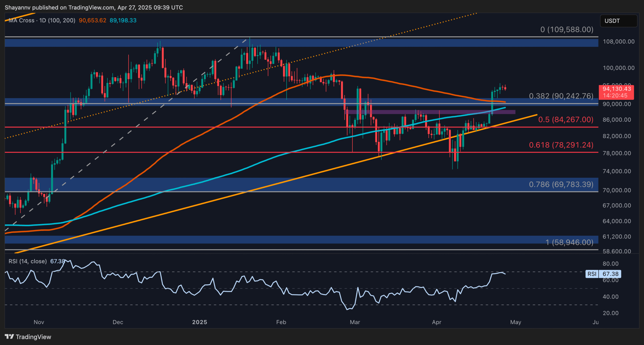The image size is (644, 345).
Task: Select the RSI (14, close) indicator legend
Action: click(x=28, y=262)
